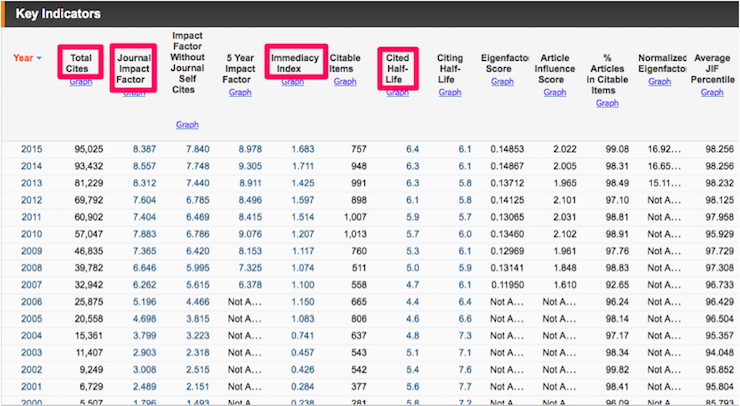Select the 2010 year link

(31, 234)
